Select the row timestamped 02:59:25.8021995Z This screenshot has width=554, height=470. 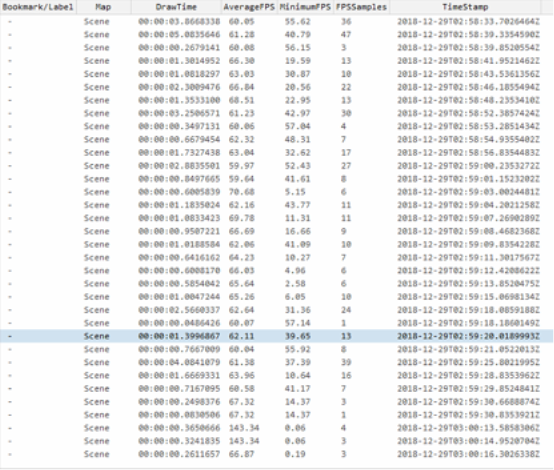click(x=277, y=362)
